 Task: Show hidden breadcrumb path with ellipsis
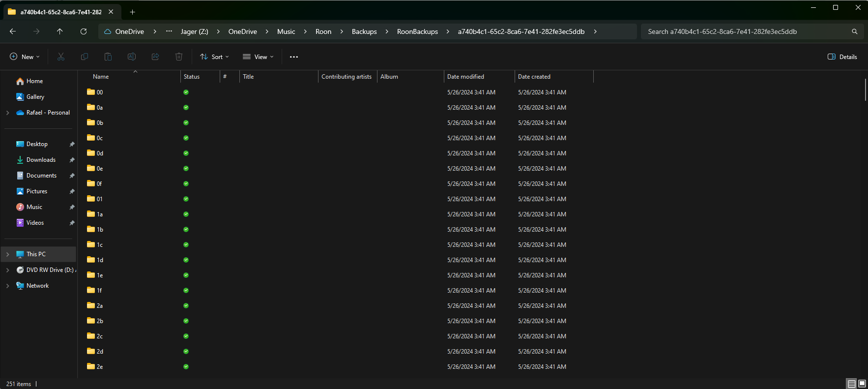[x=169, y=31]
